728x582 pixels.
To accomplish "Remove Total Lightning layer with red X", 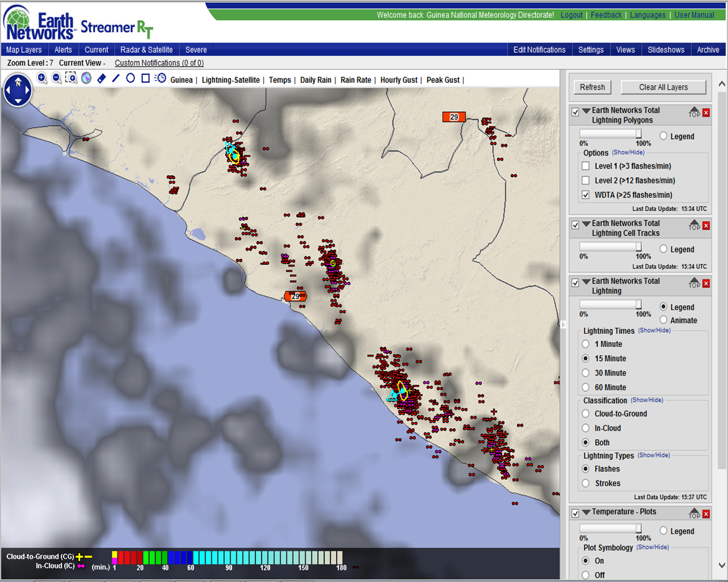I will (x=706, y=283).
